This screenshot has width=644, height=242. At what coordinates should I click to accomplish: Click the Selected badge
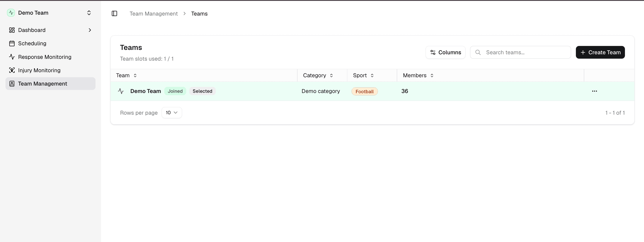pos(202,91)
